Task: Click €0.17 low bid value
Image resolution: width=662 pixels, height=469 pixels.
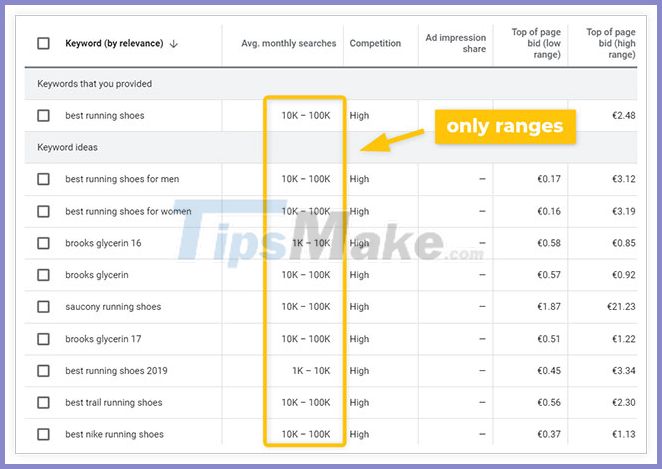Action: [549, 179]
